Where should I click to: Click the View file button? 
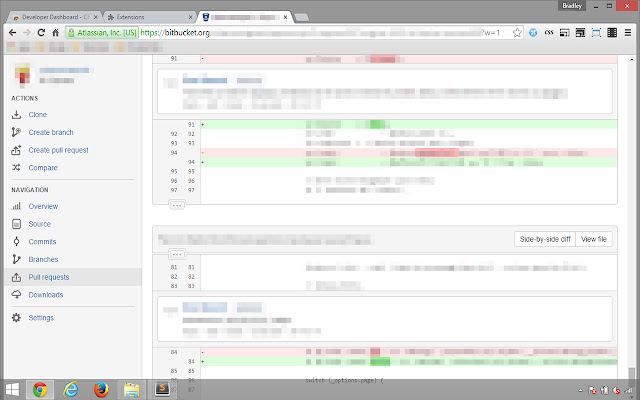[x=594, y=239]
